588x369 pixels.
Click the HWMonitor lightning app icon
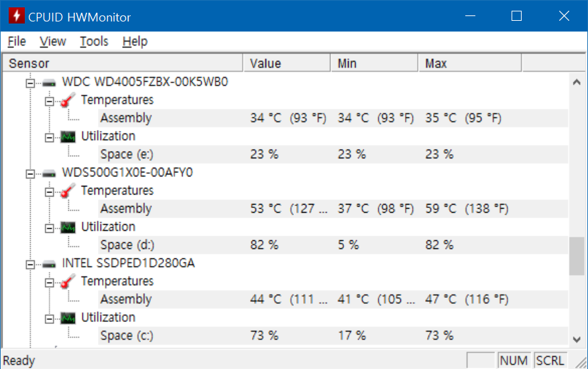[x=17, y=15]
